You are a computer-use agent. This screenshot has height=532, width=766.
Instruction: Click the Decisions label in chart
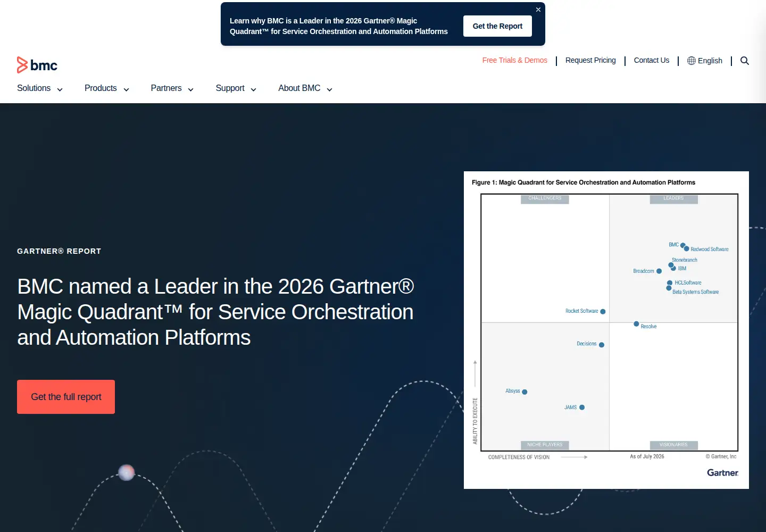pos(587,344)
